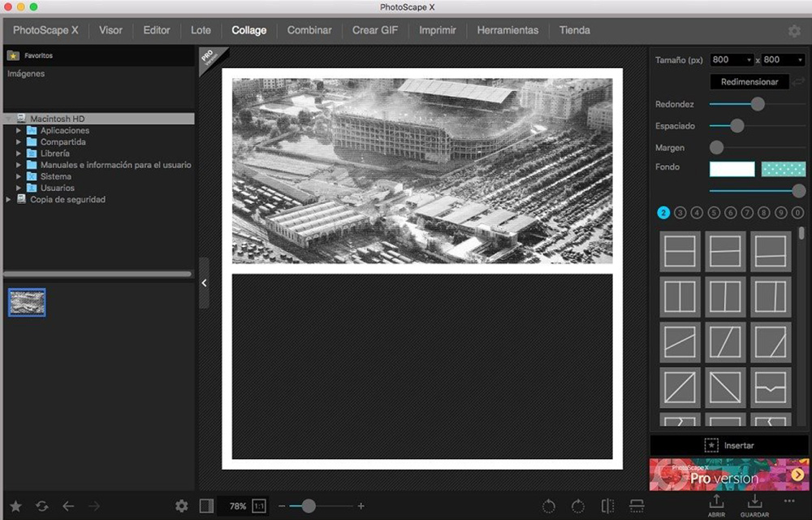812x520 pixels.
Task: Open the Crear GIF tab
Action: [374, 30]
